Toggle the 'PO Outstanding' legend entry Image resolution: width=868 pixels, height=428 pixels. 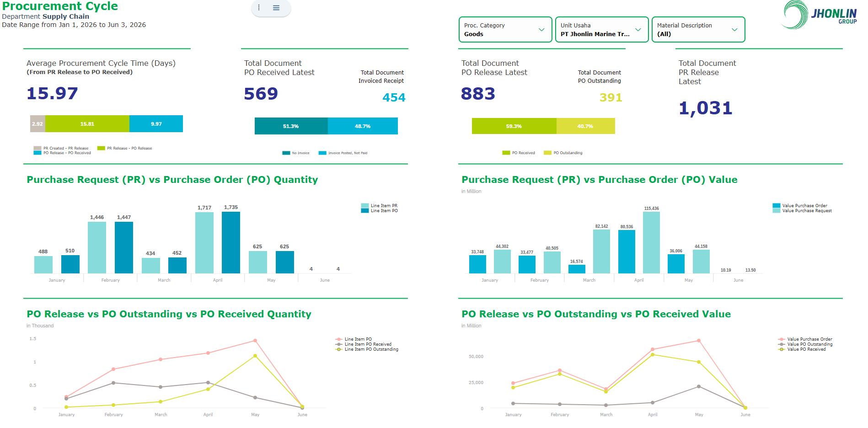click(x=563, y=153)
